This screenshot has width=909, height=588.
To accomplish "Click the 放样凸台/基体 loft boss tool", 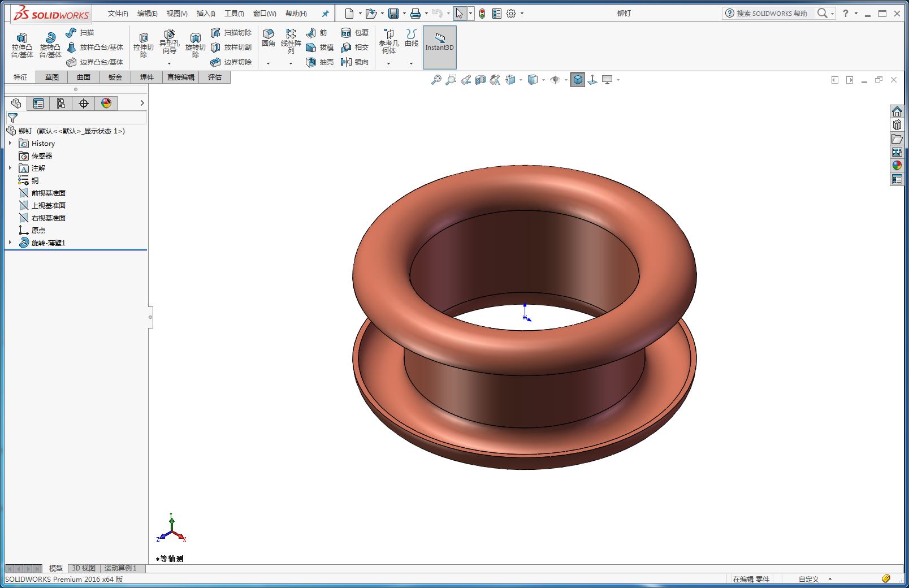I will 94,47.
